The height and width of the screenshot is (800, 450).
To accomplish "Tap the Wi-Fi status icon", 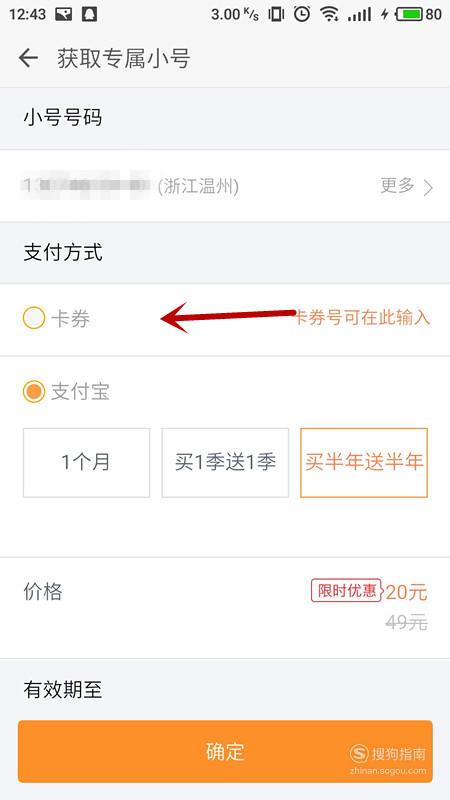I will [330, 14].
